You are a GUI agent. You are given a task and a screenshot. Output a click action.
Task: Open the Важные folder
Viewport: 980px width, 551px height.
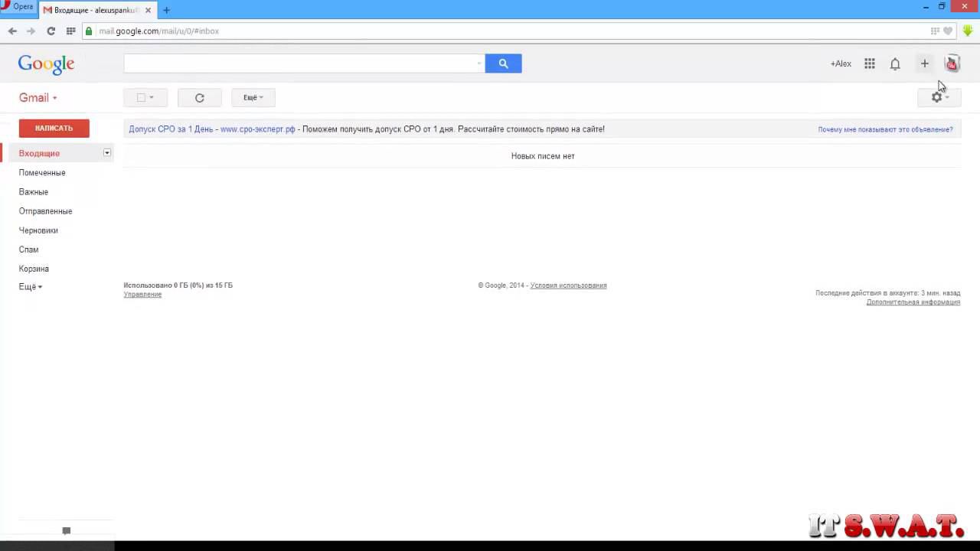point(34,192)
